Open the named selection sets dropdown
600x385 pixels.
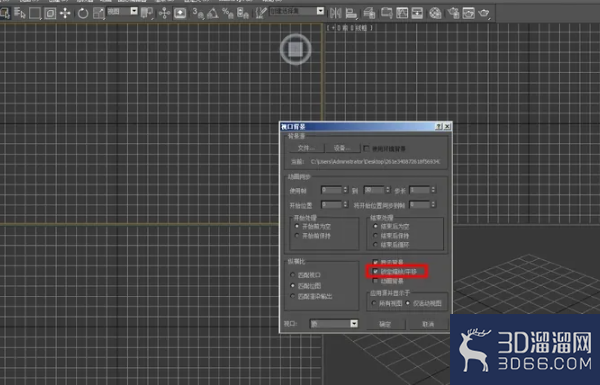click(x=297, y=11)
